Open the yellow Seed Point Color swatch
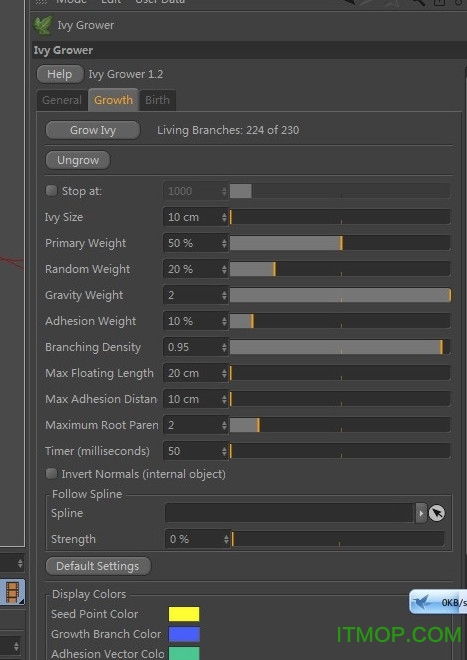 tap(184, 614)
